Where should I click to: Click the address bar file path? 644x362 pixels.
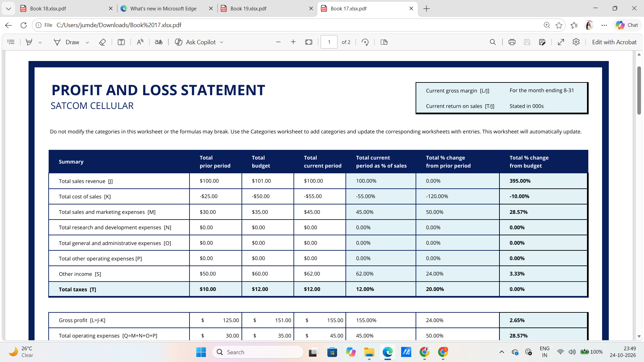click(x=119, y=25)
